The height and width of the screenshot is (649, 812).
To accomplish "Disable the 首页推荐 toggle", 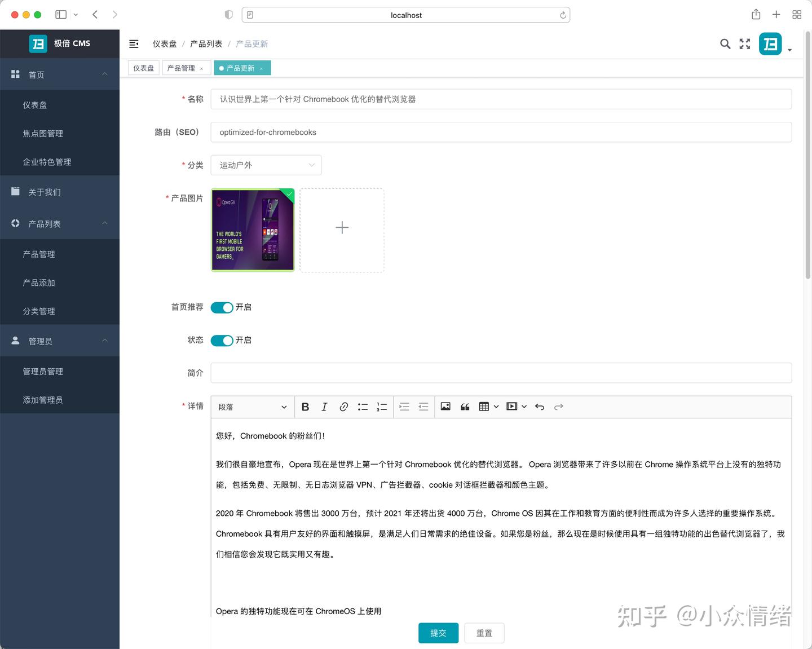I will [x=222, y=307].
